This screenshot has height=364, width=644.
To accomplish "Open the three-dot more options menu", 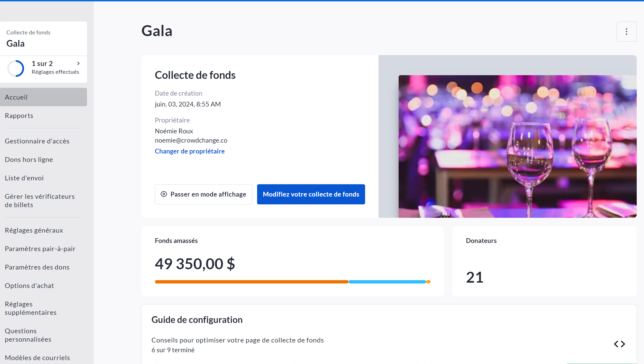I will tap(626, 32).
